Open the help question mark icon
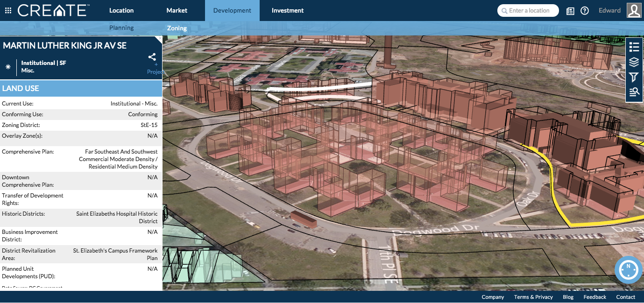 pos(584,11)
